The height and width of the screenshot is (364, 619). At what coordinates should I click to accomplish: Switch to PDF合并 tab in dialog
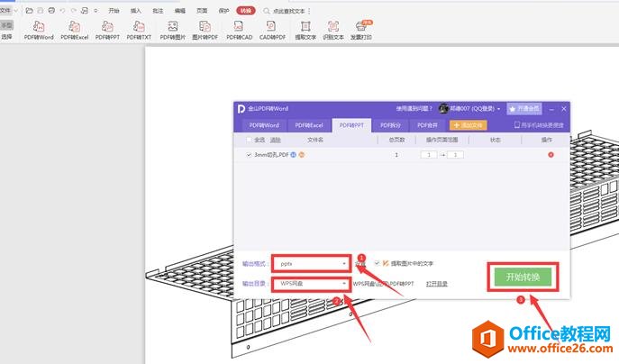[428, 125]
